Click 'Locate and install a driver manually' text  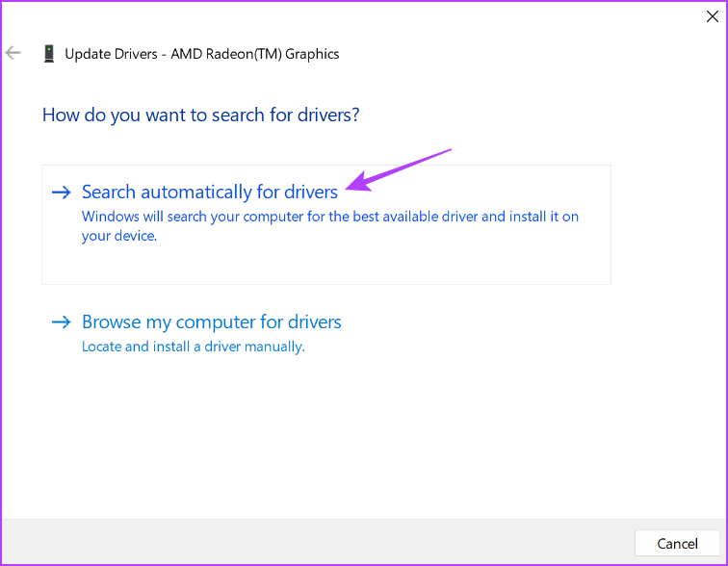(194, 347)
